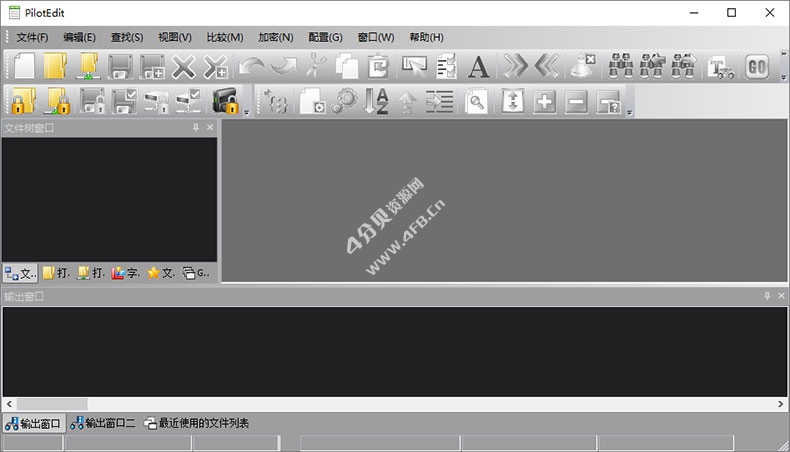Open preview with the magnifier page icon
The height and width of the screenshot is (452, 790).
click(476, 101)
